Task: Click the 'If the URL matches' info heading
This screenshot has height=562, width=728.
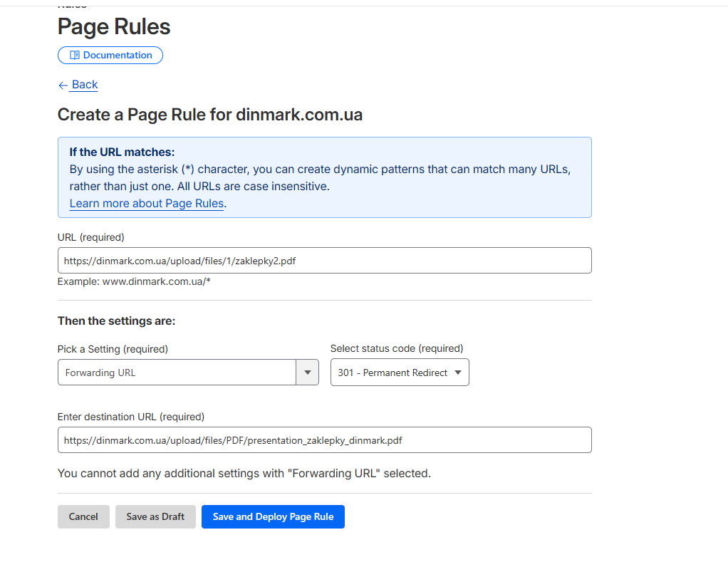Action: pos(122,152)
